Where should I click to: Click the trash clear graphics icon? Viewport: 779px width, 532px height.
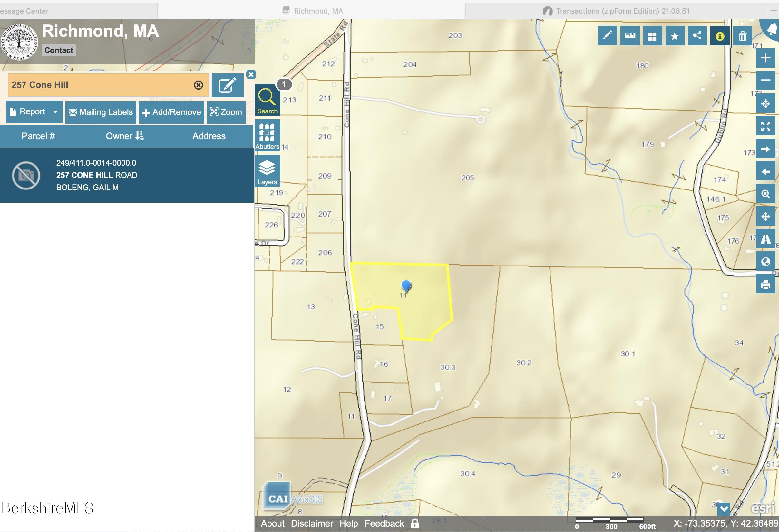743,36
